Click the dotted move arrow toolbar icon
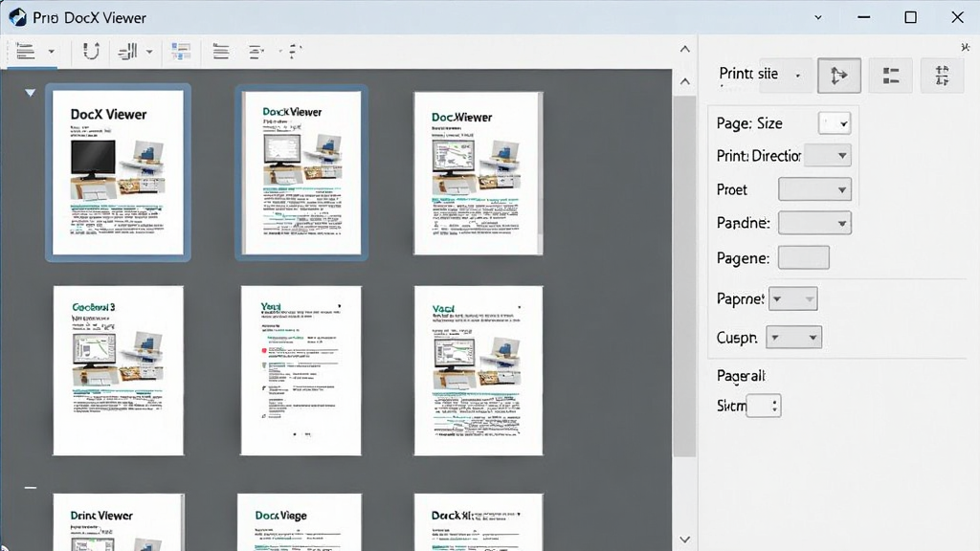This screenshot has width=980, height=551. point(293,52)
